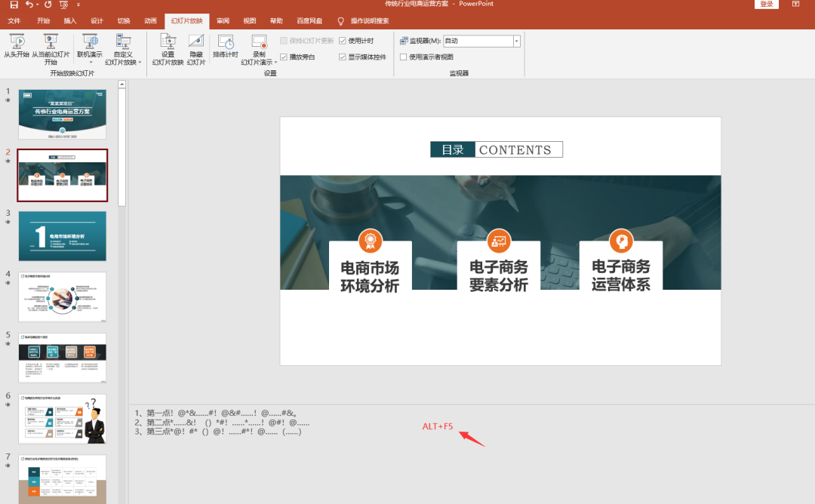Enable the 使用演示者视图 checkbox
The image size is (815, 504).
403,57
